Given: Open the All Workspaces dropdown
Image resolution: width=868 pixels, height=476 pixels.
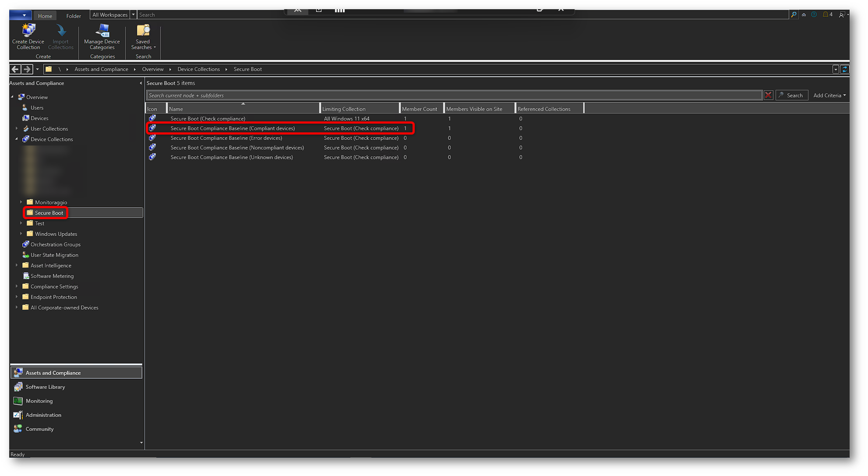Looking at the screenshot, I should pyautogui.click(x=133, y=15).
